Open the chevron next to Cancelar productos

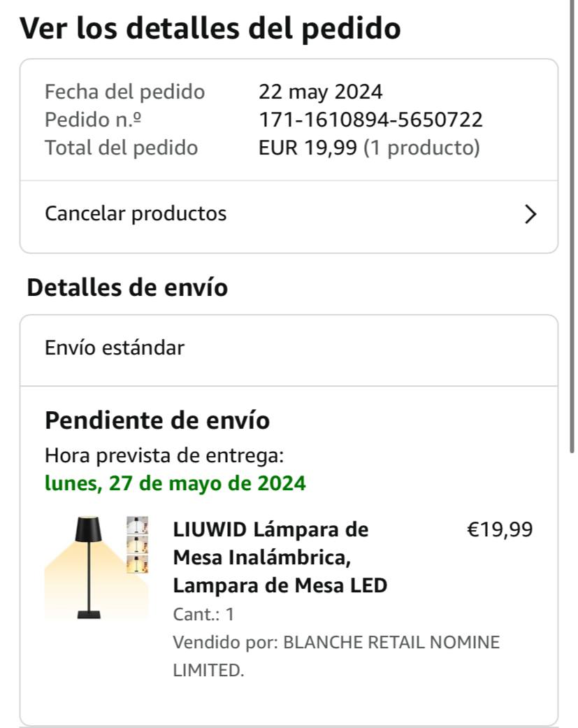[x=530, y=214]
